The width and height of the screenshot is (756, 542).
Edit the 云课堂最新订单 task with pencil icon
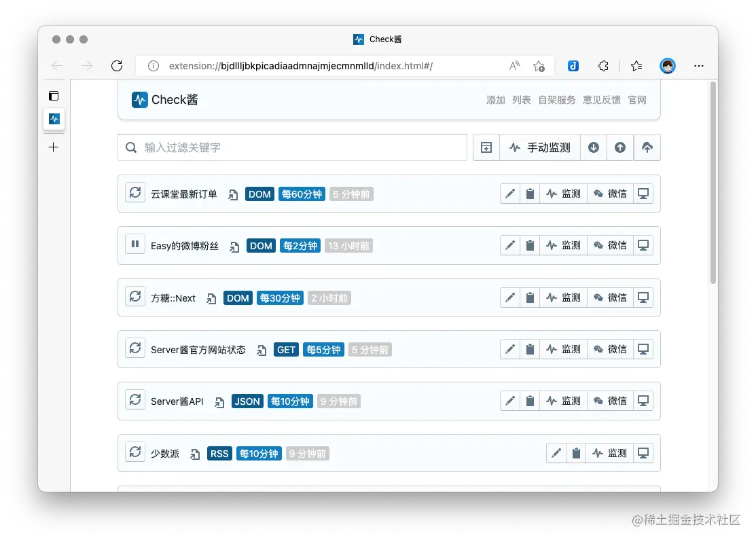510,194
